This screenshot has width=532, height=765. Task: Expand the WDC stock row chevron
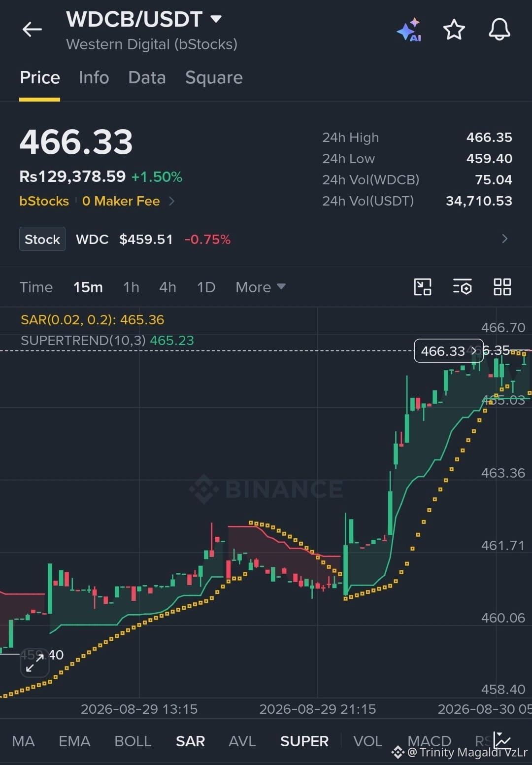pos(504,239)
